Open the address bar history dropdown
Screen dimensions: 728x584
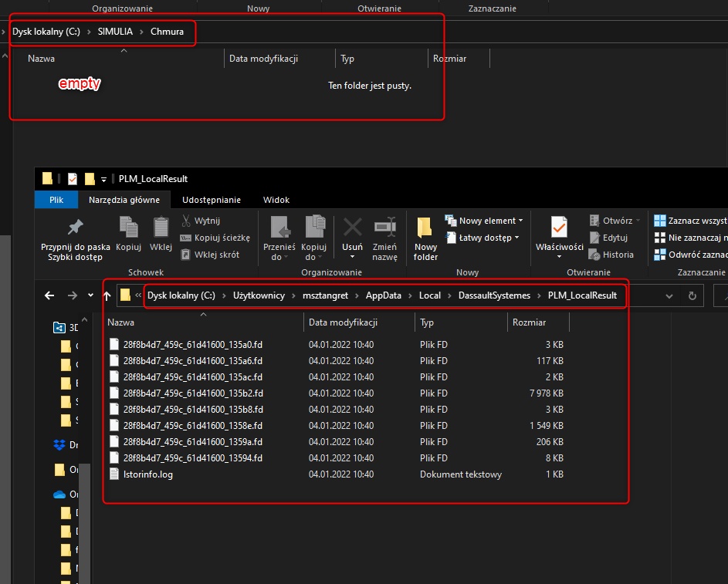pyautogui.click(x=669, y=296)
